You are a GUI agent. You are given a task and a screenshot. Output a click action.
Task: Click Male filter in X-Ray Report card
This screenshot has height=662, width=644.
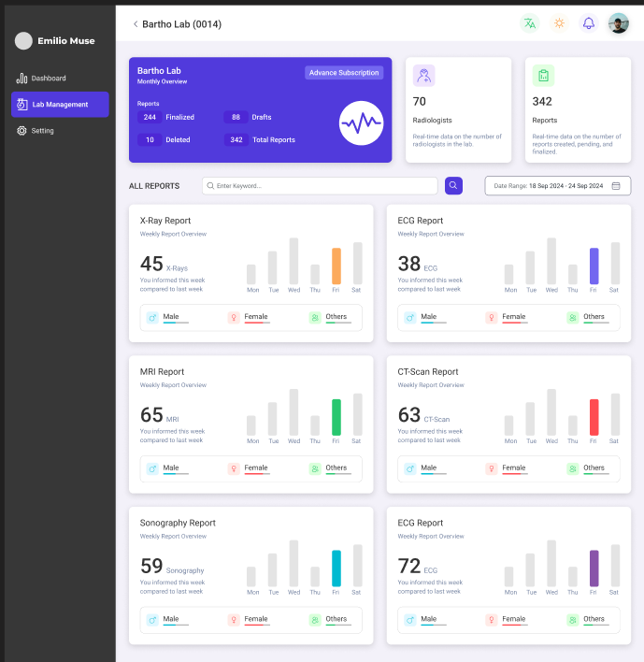(170, 317)
